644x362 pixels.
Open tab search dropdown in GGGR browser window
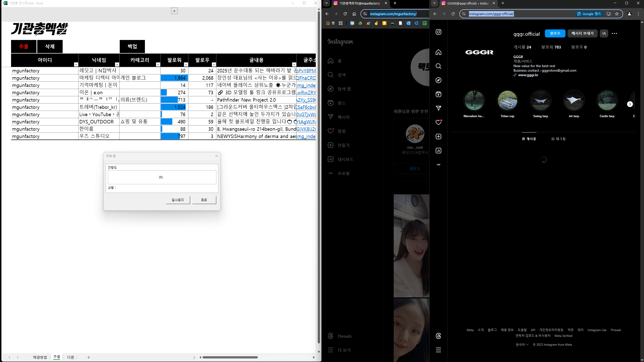pyautogui.click(x=434, y=3)
